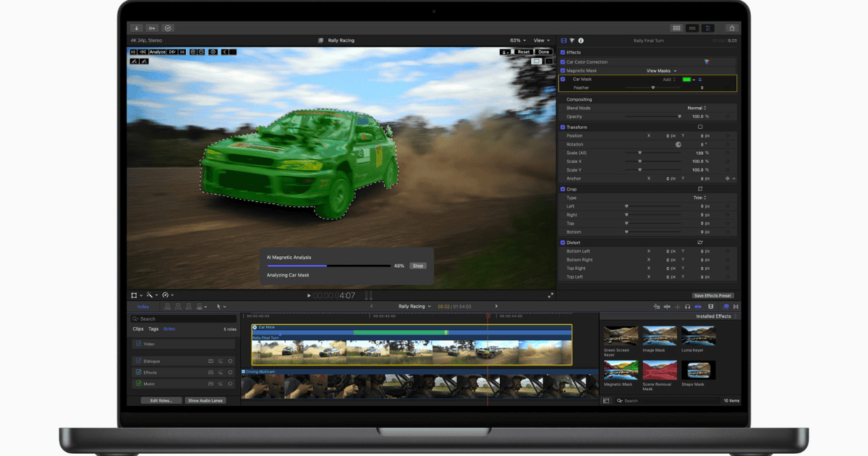The height and width of the screenshot is (456, 868).
Task: Expand the 63% zoom level dropdown
Action: [516, 41]
